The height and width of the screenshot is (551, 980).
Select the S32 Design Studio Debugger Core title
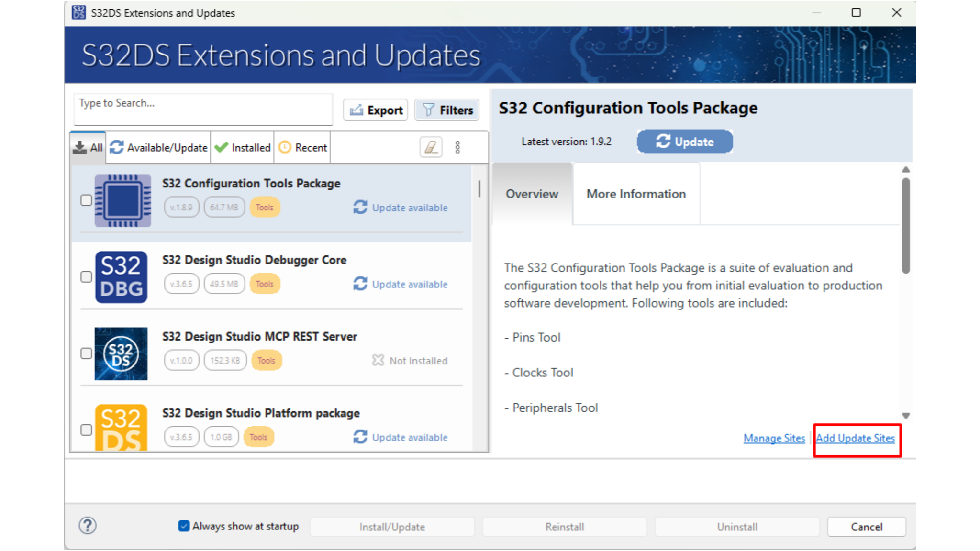point(254,260)
